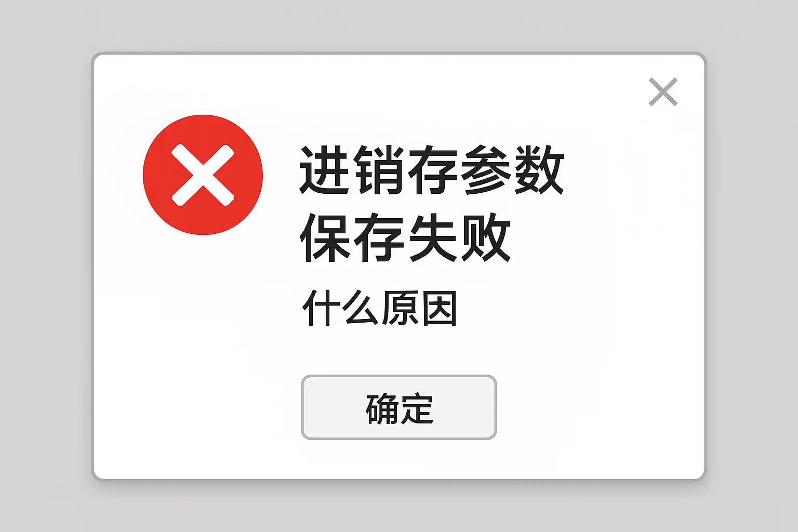Acknowledge the error by clicking 确定
Image resolution: width=798 pixels, height=532 pixels.
click(398, 407)
